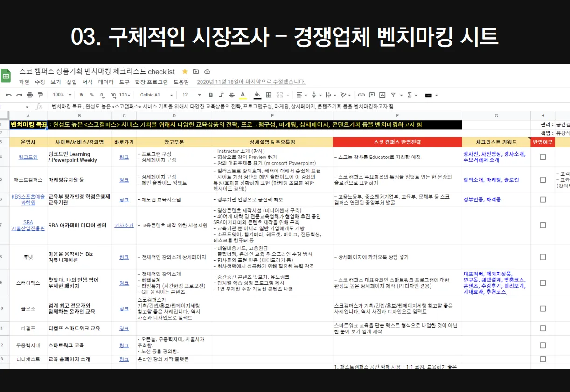Open the Google Sheets home icon
The height and width of the screenshot is (392, 570).
[6, 76]
